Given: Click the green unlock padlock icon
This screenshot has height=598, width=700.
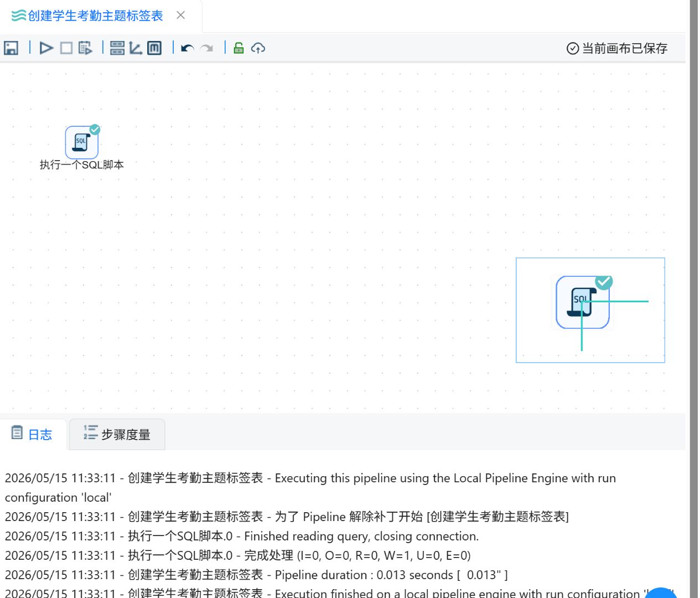Looking at the screenshot, I should pos(238,48).
